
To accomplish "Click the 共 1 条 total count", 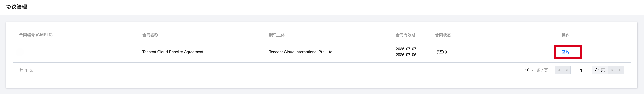I will coord(26,71).
